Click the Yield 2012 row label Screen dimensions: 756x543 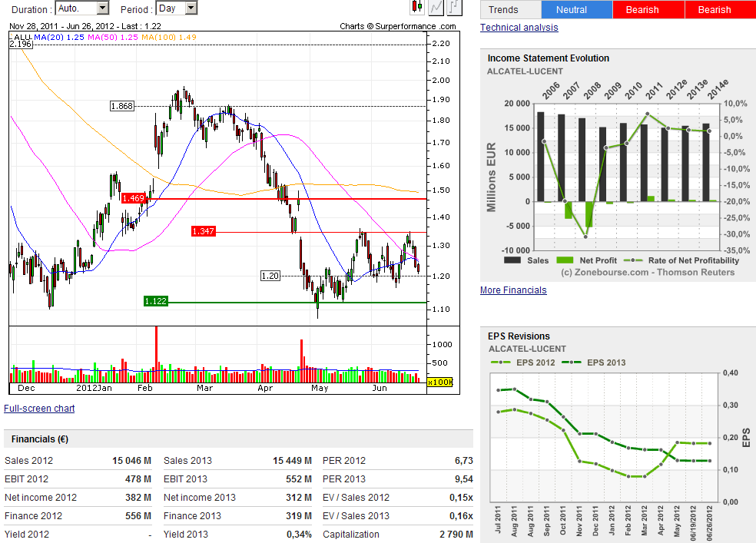(x=27, y=534)
